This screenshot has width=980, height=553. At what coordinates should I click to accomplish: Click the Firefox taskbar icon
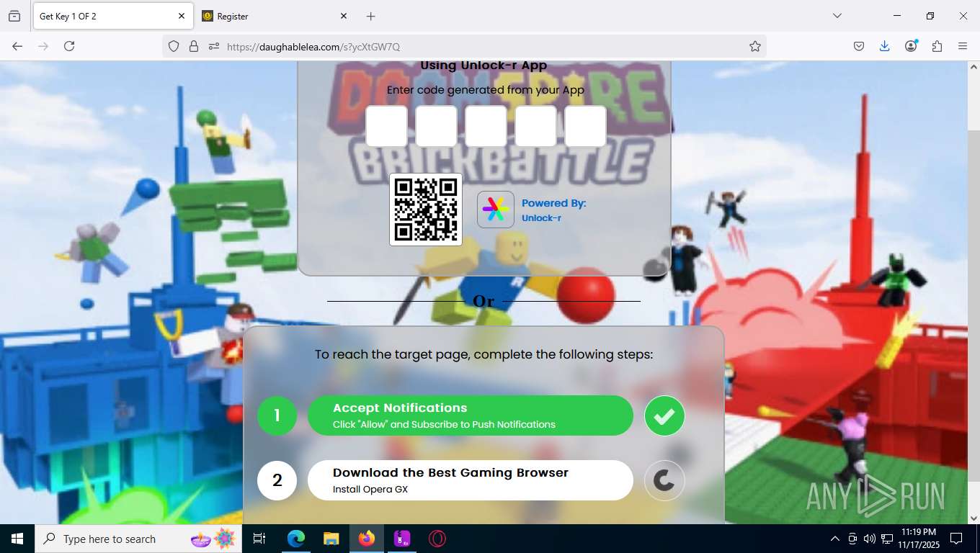pos(367,539)
